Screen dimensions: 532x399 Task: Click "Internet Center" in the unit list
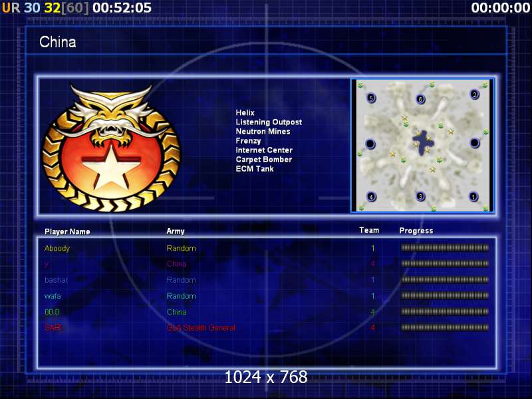264,150
